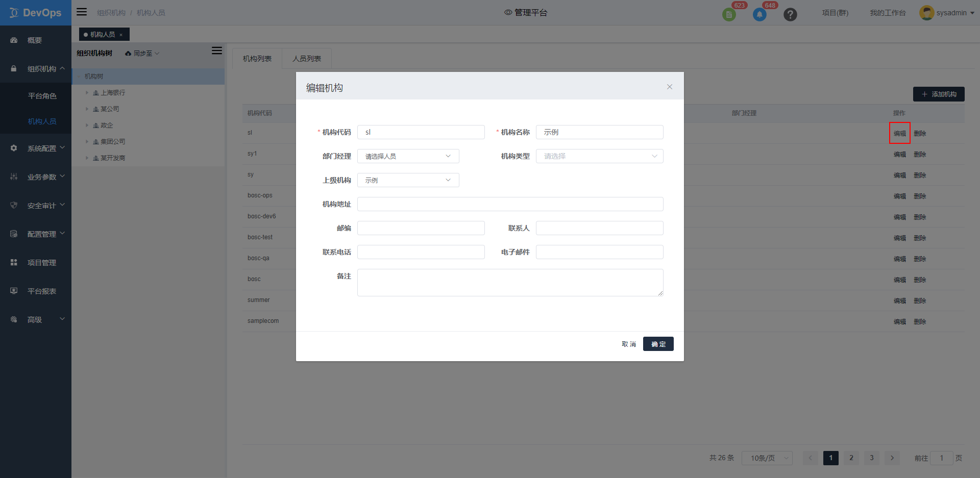Click the sysadmin user avatar
This screenshot has width=980, height=478.
pyautogui.click(x=926, y=13)
